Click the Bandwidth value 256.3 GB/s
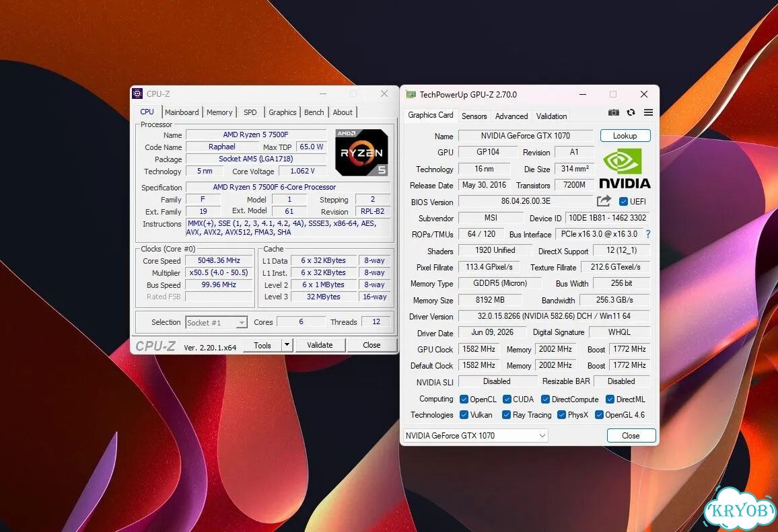The image size is (778, 532). tap(614, 300)
